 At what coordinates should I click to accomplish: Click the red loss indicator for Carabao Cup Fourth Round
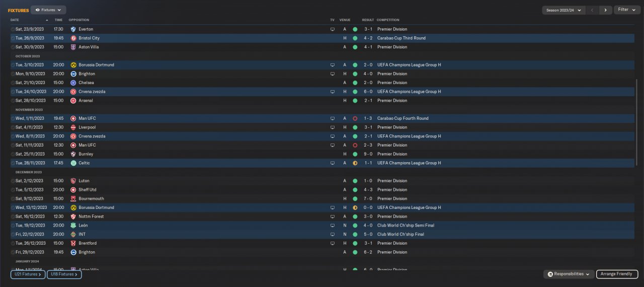(355, 118)
